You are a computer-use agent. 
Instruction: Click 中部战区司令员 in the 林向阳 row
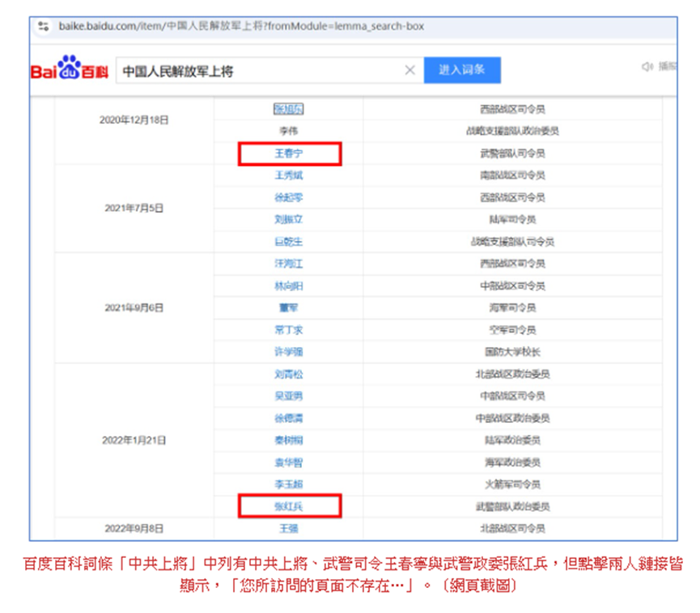(x=512, y=286)
